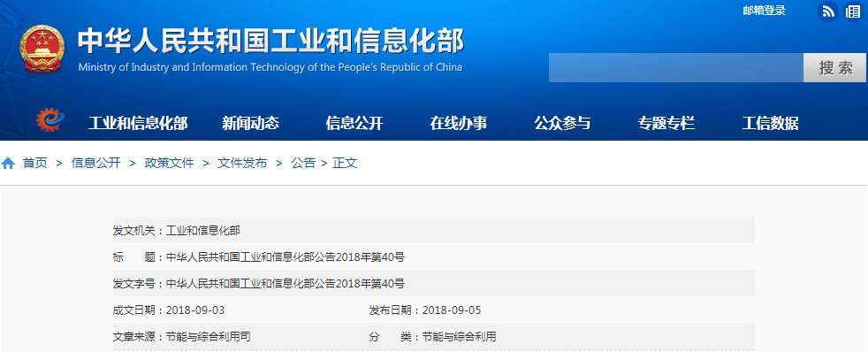Click the English ministry name subtitle
The height and width of the screenshot is (352, 868).
pyautogui.click(x=270, y=67)
